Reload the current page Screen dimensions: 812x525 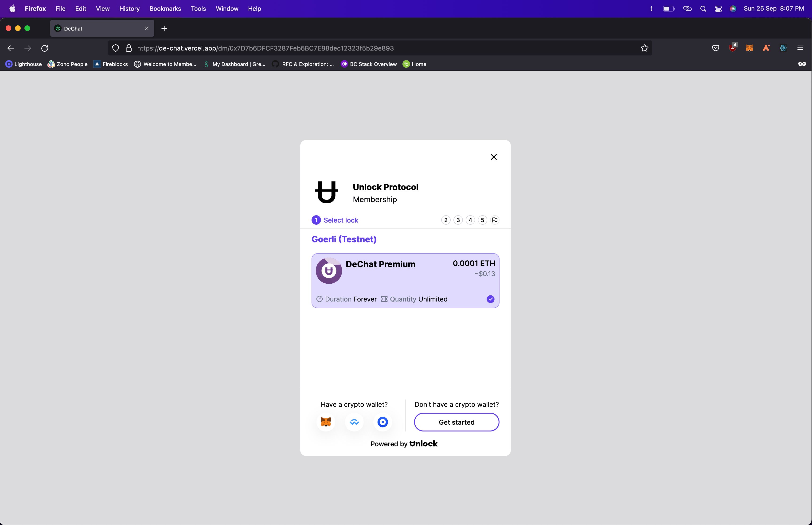tap(45, 48)
